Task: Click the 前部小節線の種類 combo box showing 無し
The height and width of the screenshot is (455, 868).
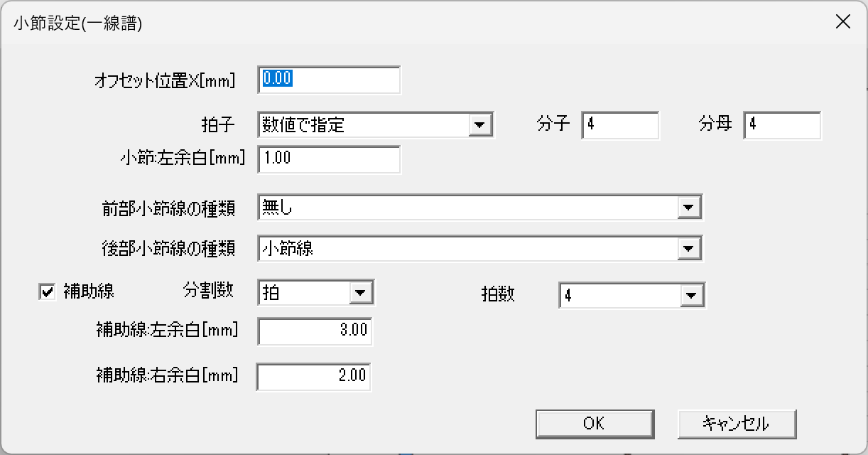Action: [480, 208]
